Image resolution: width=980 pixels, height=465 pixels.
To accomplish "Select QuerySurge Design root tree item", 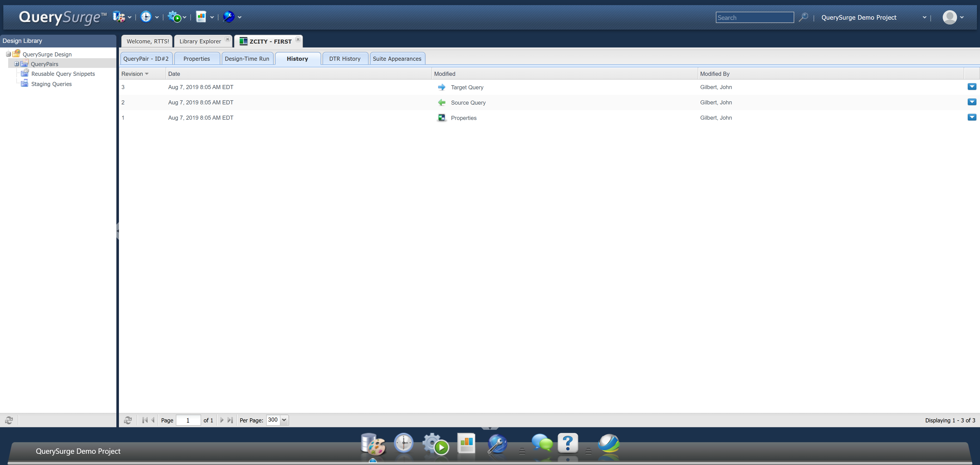I will (x=47, y=54).
